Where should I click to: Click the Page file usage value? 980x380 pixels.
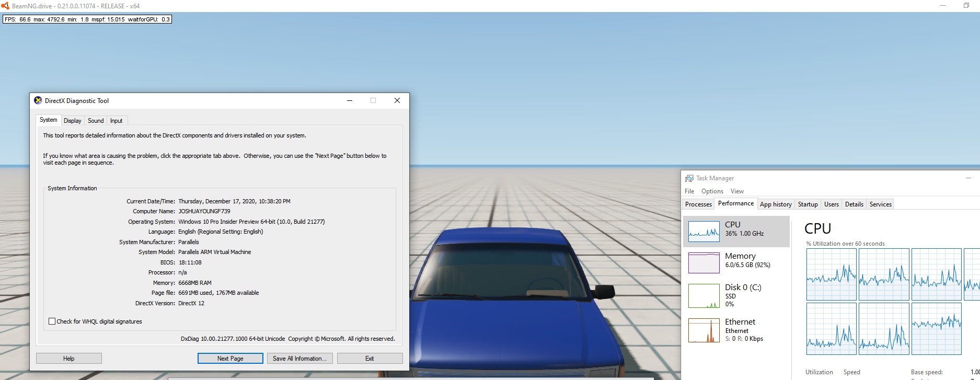[218, 293]
